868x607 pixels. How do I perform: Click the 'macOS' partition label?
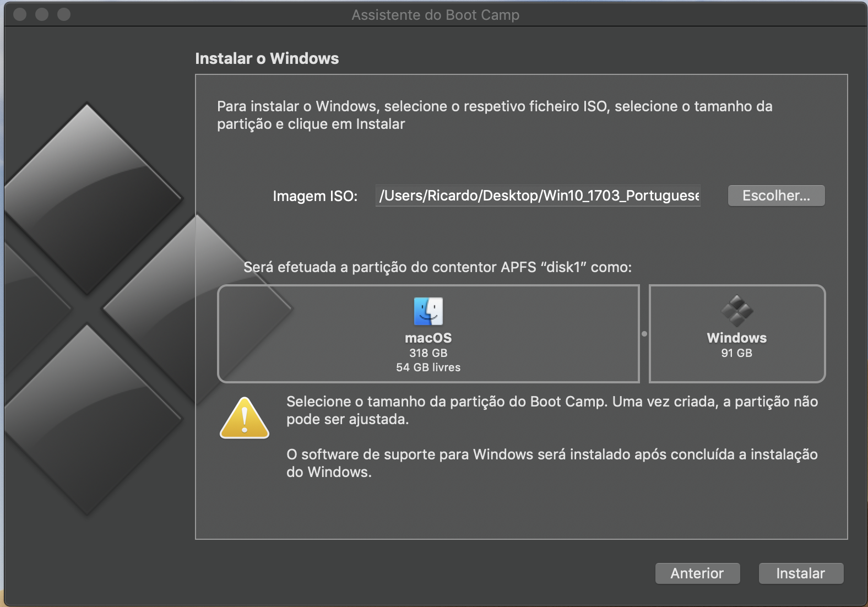428,338
